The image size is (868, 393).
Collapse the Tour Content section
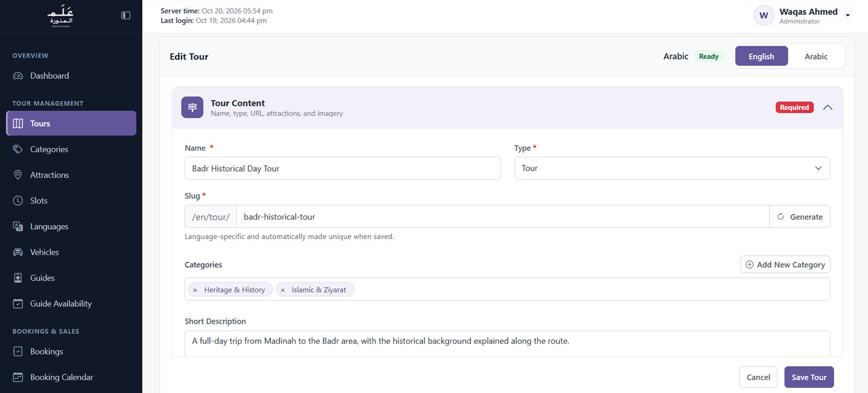coord(827,107)
